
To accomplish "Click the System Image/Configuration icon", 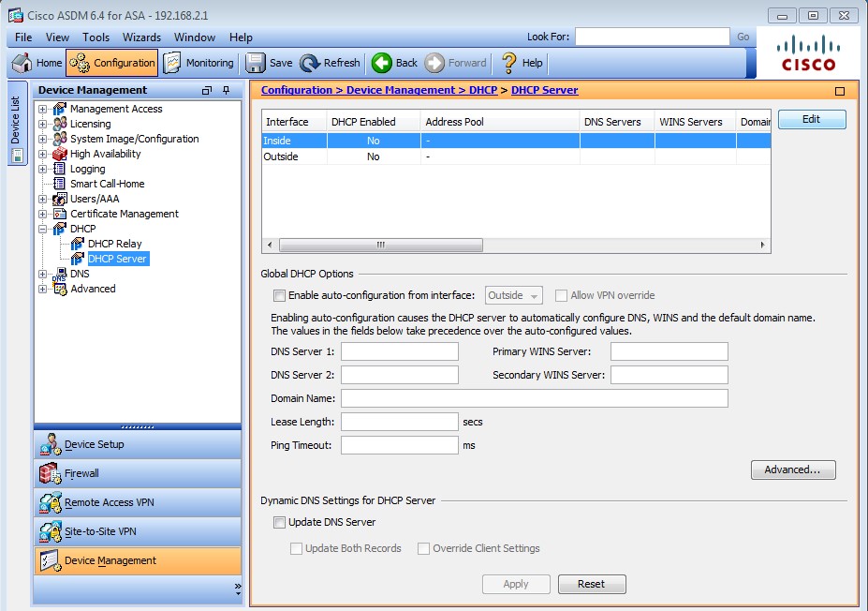I will pos(59,139).
